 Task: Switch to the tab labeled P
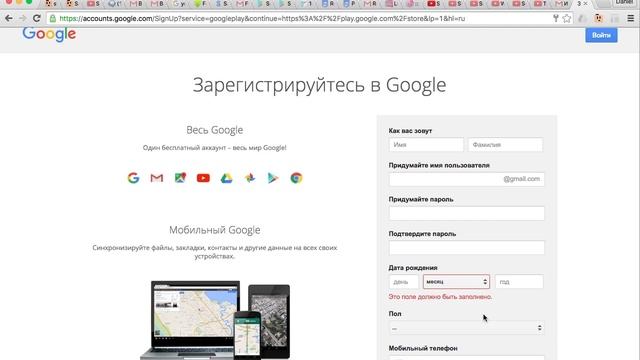(349, 3)
